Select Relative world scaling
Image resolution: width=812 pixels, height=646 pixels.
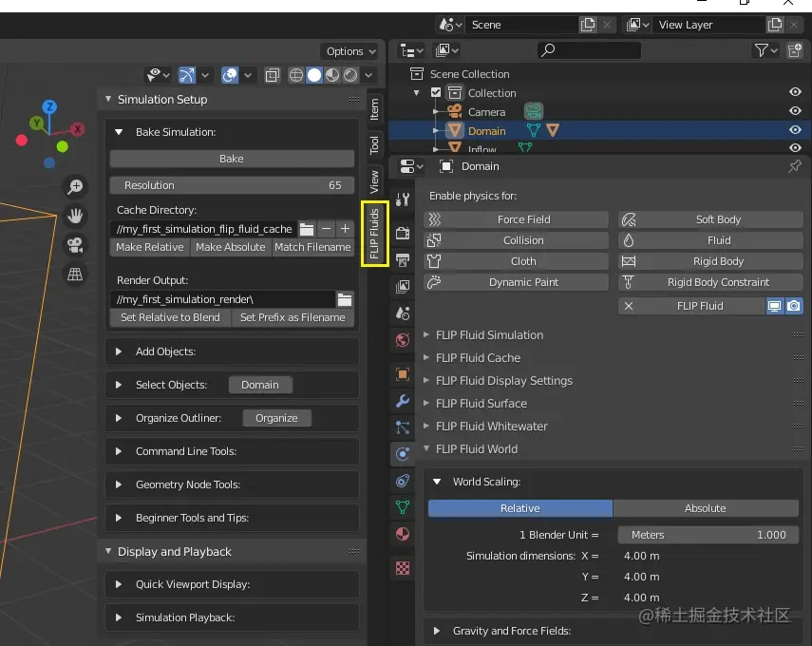point(519,508)
